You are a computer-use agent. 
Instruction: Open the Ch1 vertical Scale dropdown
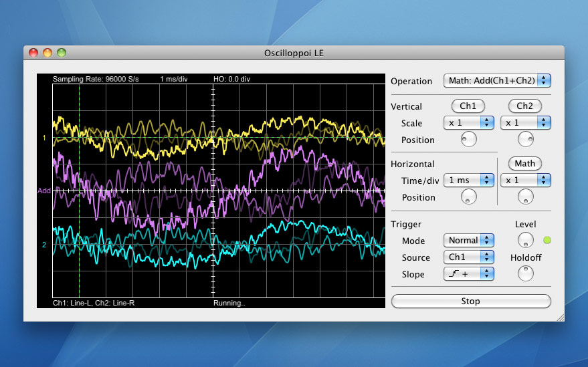pos(468,123)
